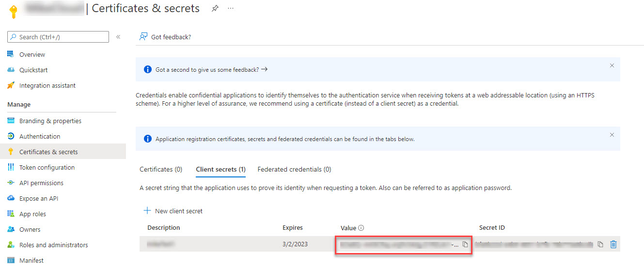Navigate to Expose an API

point(38,198)
